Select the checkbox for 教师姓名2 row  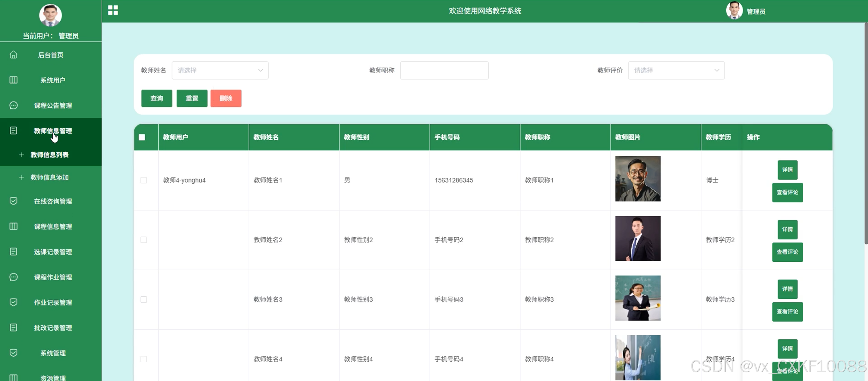[x=144, y=240]
